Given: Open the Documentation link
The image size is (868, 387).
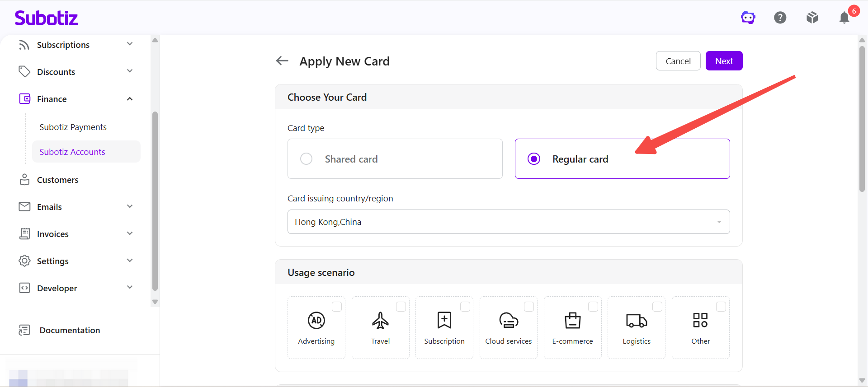Looking at the screenshot, I should [70, 330].
